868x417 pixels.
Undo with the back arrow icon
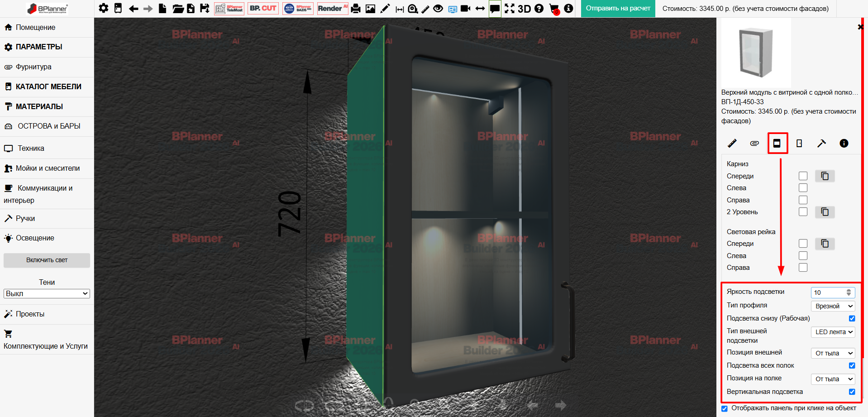click(x=134, y=9)
